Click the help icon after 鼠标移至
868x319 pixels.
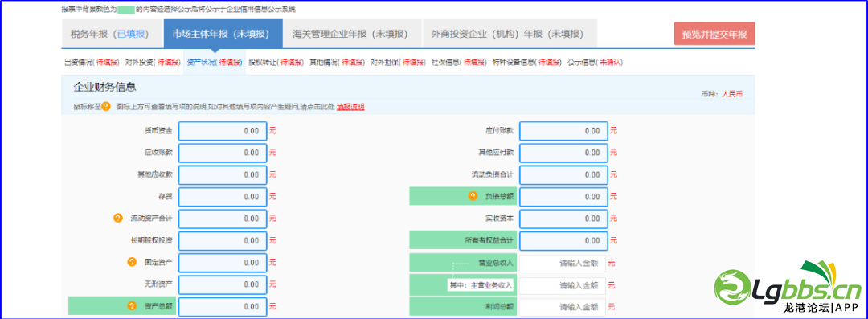pyautogui.click(x=106, y=106)
